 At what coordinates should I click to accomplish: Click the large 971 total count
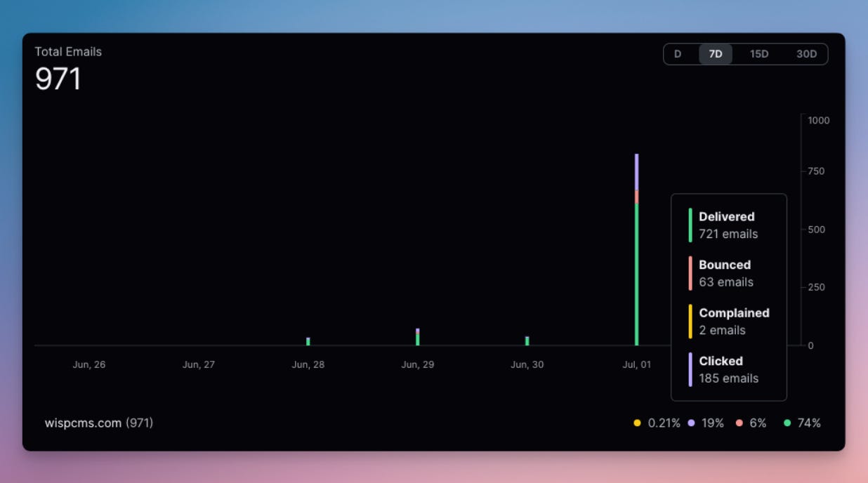tap(58, 79)
